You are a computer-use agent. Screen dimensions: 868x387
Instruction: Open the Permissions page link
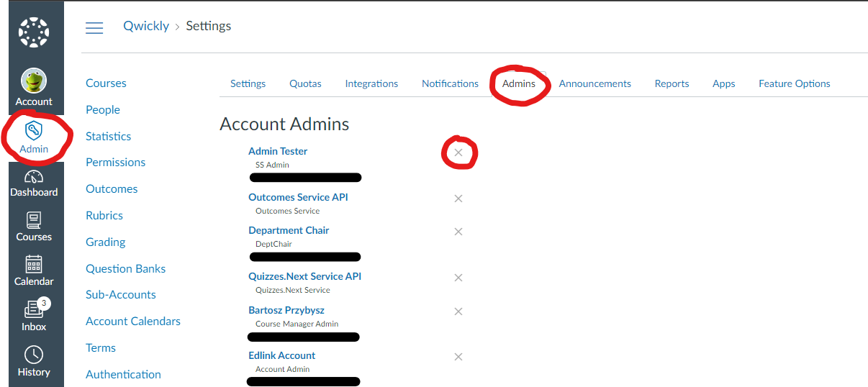115,163
